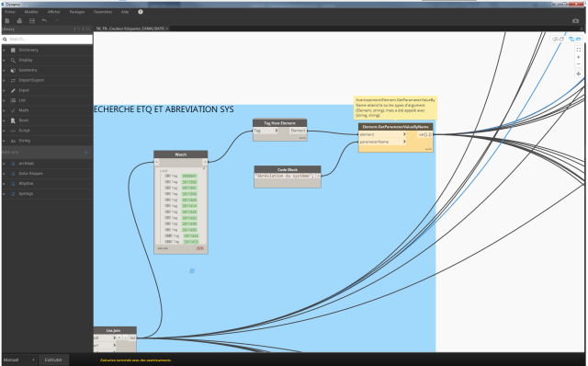Click the Input pencil icon
The width and height of the screenshot is (588, 366).
tap(13, 90)
